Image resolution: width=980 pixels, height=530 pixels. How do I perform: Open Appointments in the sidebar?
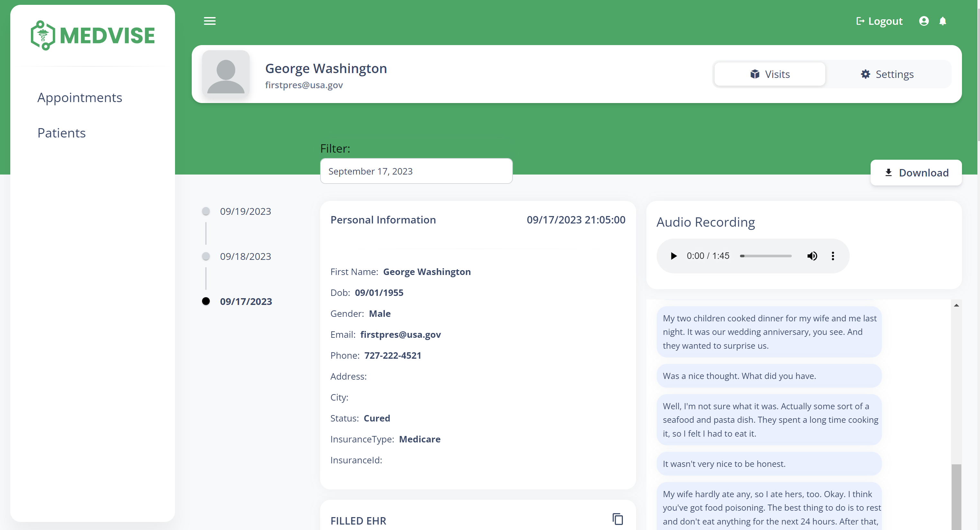(79, 98)
